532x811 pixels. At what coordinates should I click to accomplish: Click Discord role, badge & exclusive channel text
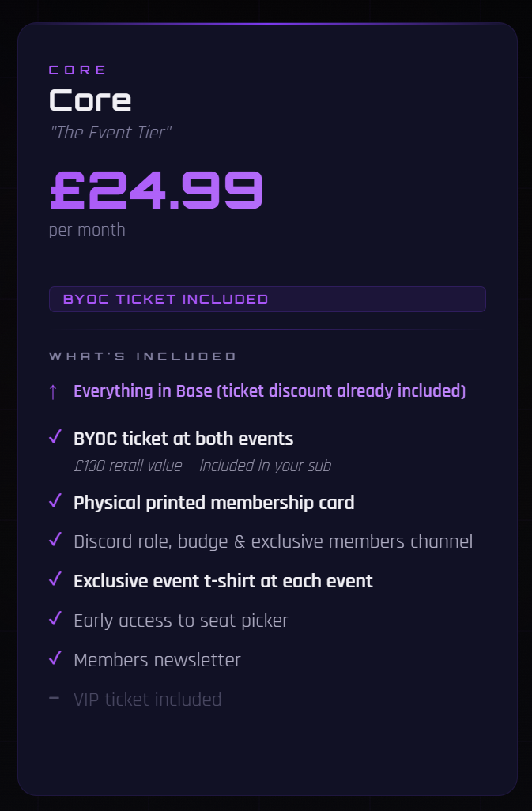coord(273,541)
